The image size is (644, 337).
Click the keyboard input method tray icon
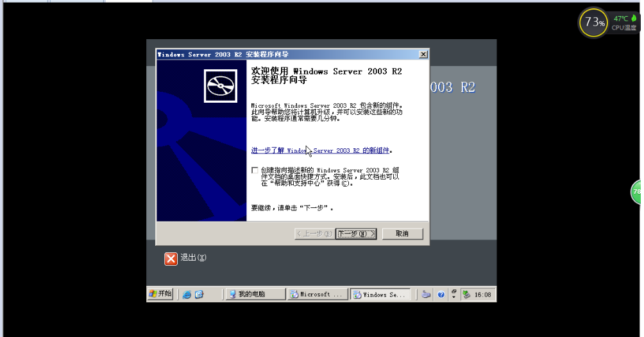[427, 294]
